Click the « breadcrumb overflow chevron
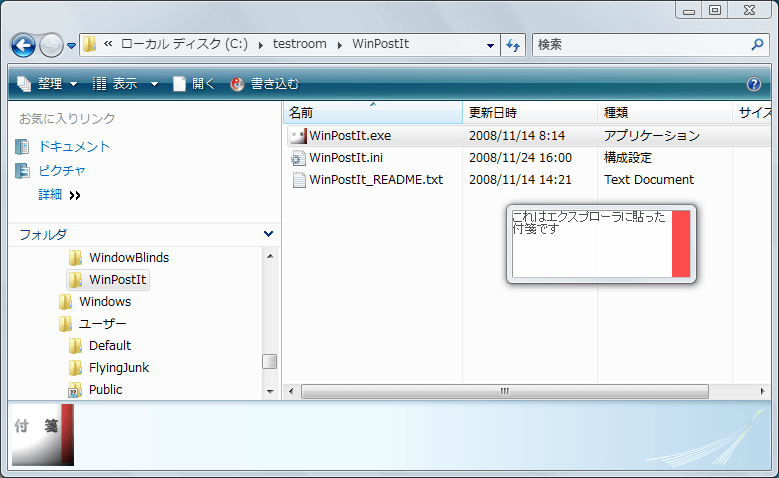 (108, 44)
